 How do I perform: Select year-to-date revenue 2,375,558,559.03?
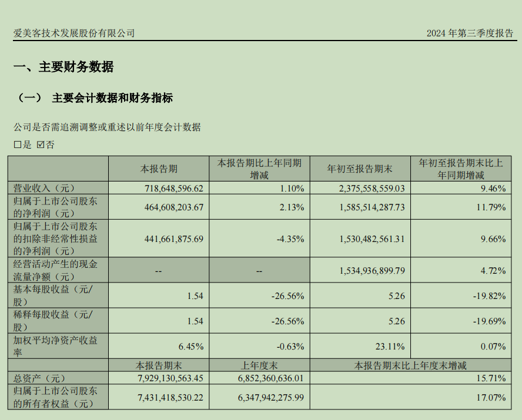pos(372,189)
